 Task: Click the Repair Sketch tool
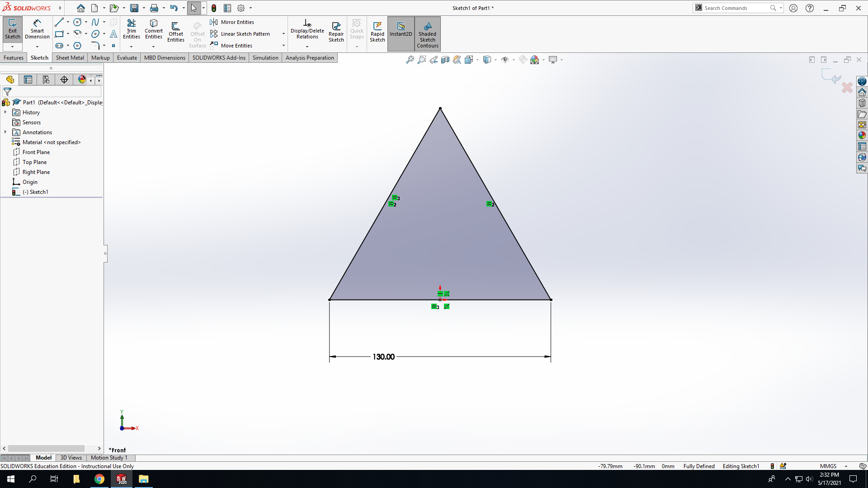coord(336,32)
